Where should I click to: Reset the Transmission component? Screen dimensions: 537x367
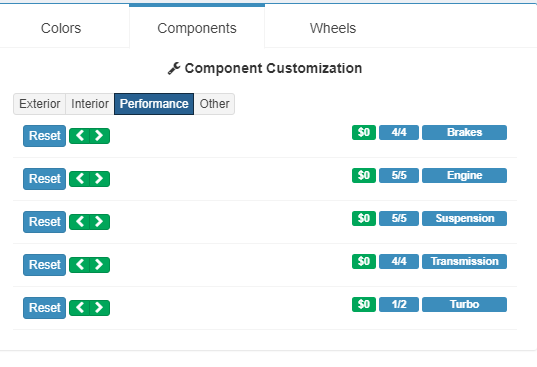(x=45, y=265)
